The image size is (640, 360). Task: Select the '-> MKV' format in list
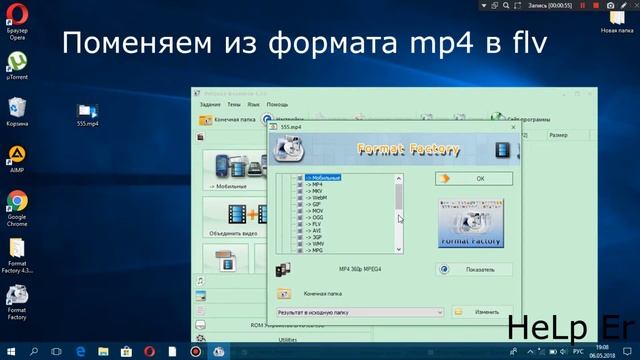point(314,191)
